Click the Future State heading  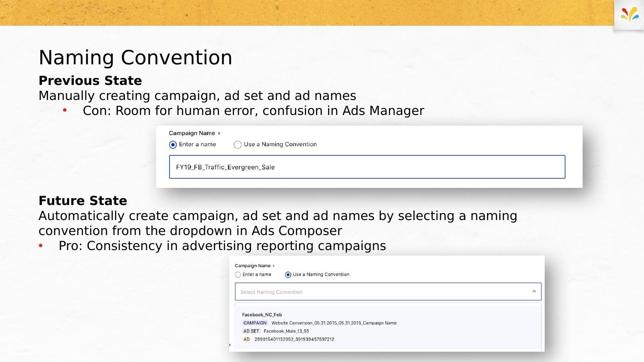click(x=83, y=201)
